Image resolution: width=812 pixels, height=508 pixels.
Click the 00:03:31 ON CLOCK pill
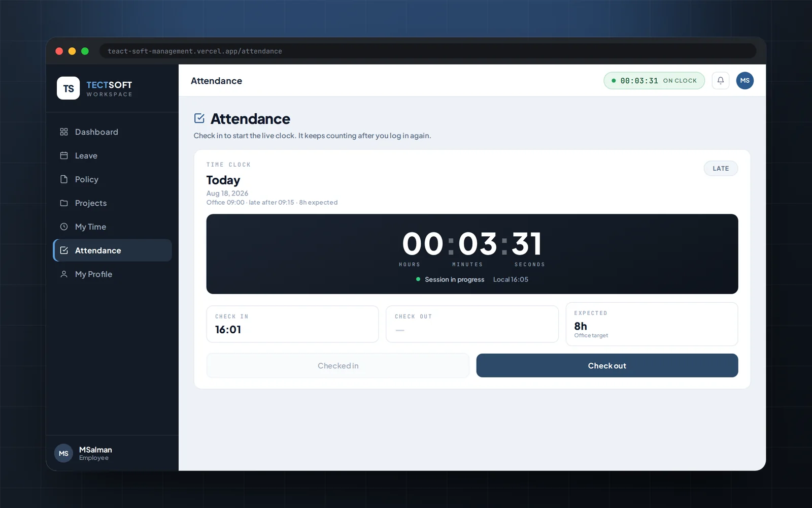(x=654, y=80)
